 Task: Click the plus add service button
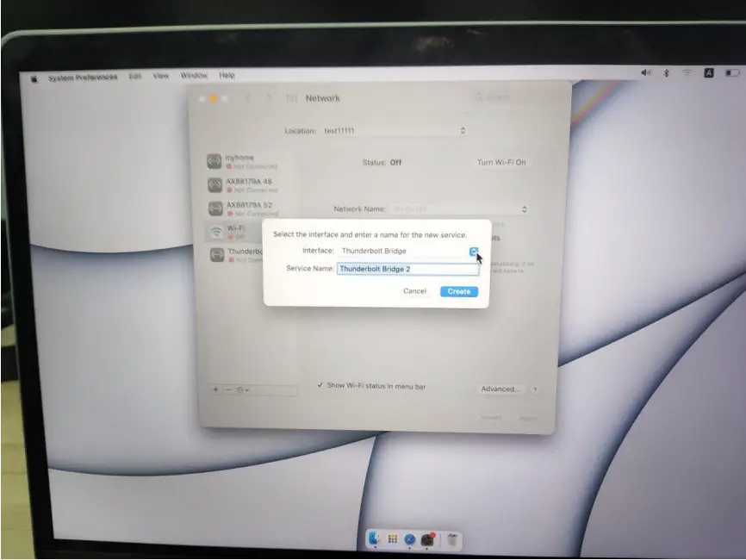215,389
